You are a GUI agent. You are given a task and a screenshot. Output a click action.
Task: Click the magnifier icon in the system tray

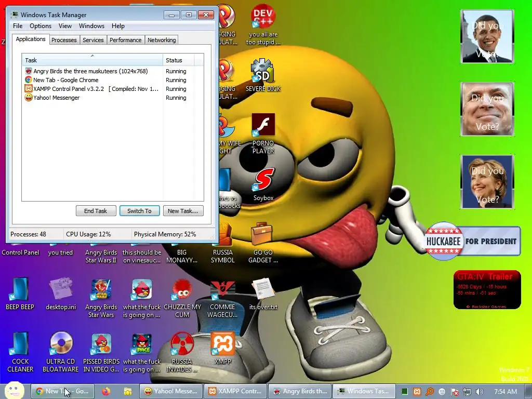430,392
